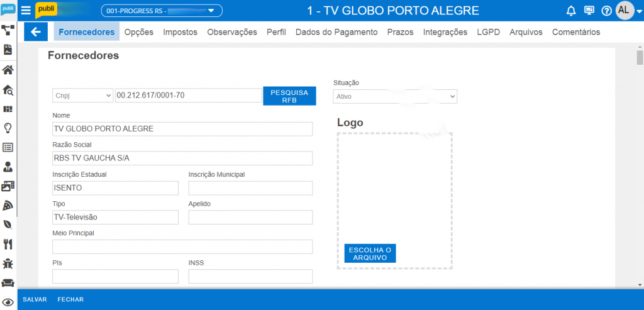Click the Razão Social input field

[x=182, y=158]
